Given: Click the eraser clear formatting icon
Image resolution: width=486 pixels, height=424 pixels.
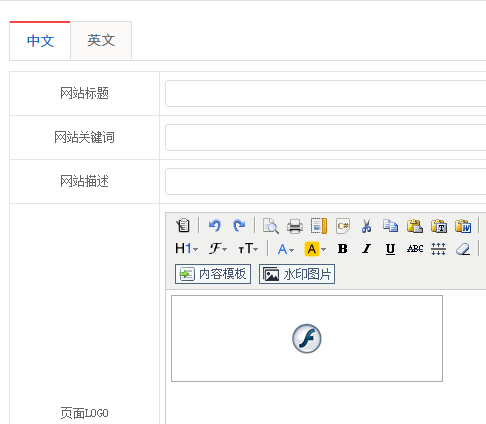Looking at the screenshot, I should tap(463, 249).
